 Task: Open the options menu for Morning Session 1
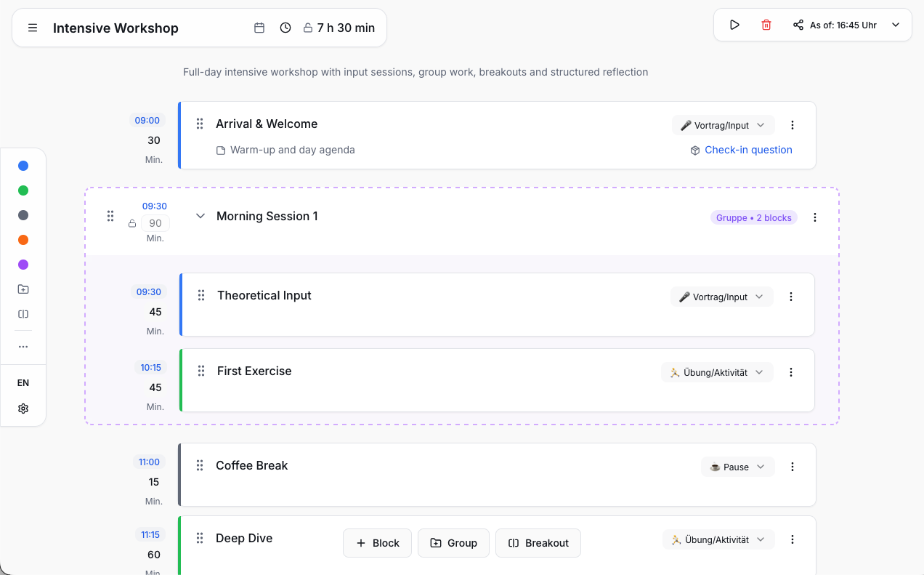815,217
